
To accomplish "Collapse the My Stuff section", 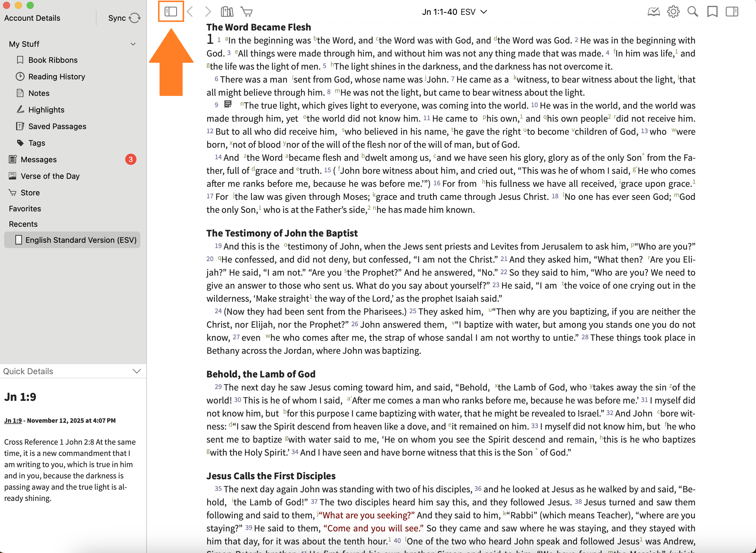I will [x=133, y=44].
